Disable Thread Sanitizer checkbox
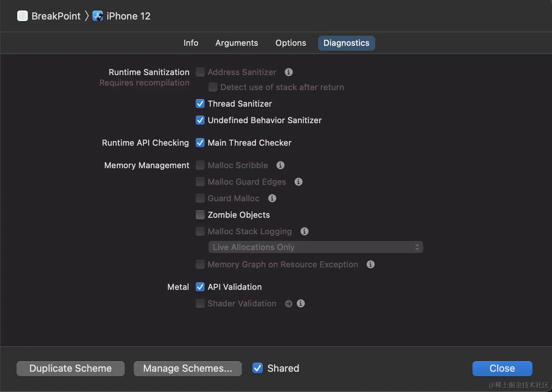552x392 pixels. pos(200,104)
